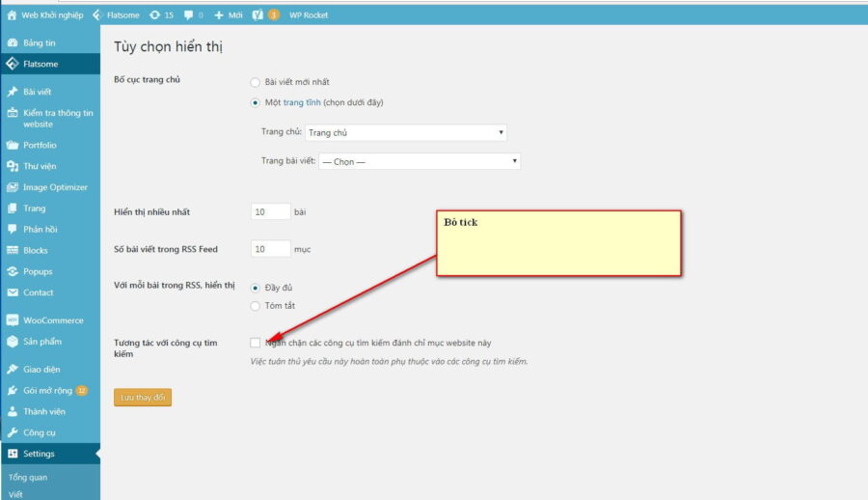This screenshot has width=868, height=500.
Task: Go to Tổng quan settings submenu
Action: [x=28, y=477]
